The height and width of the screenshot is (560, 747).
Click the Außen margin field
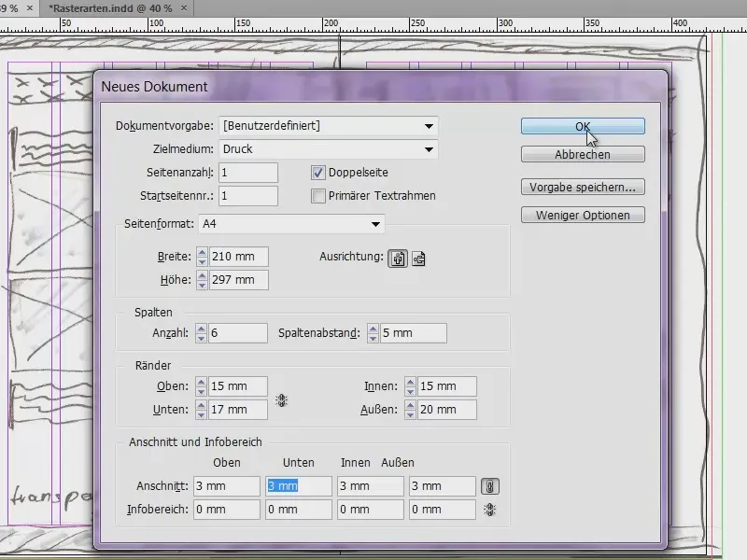coord(447,410)
